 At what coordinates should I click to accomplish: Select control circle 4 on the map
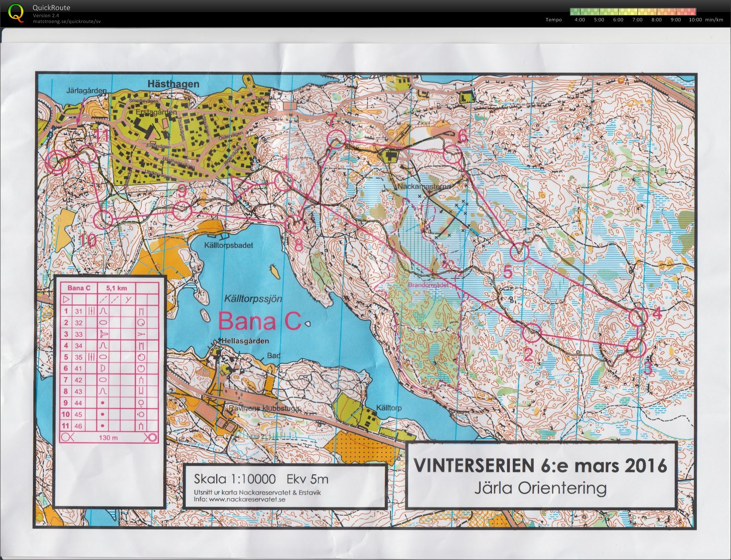click(638, 317)
